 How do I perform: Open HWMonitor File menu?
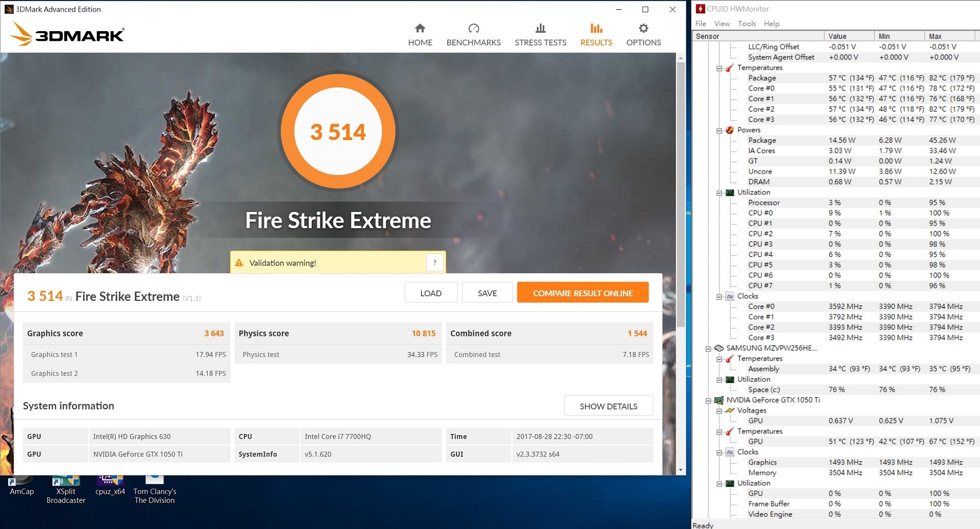coord(701,23)
